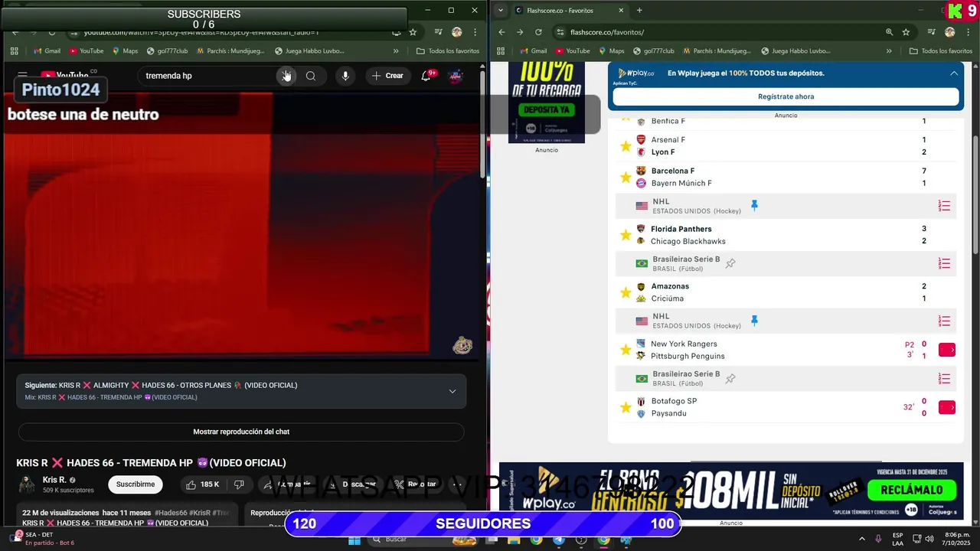The image size is (980, 551).
Task: Toggle favorite star for Botafogo SP match
Action: click(626, 407)
